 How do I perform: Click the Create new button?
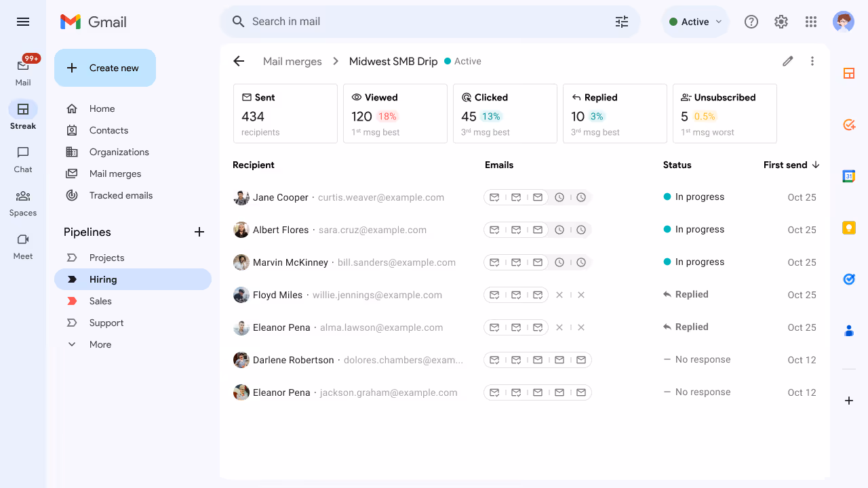[x=105, y=68]
